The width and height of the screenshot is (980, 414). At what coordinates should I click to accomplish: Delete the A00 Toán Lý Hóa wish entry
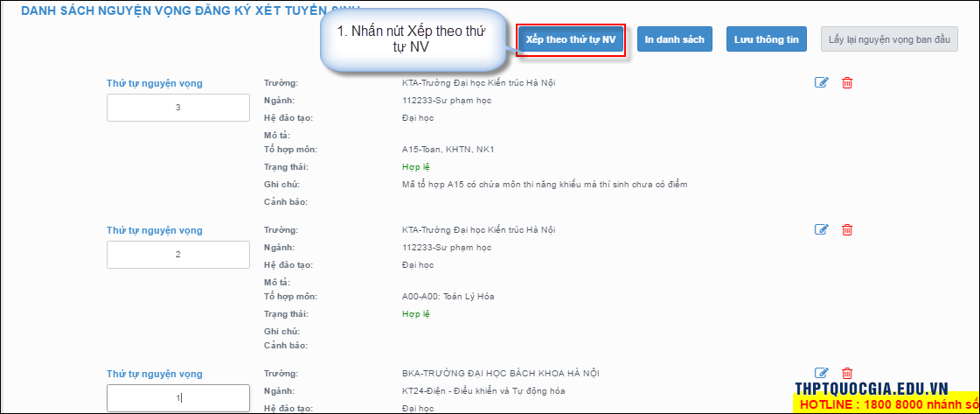coord(847,229)
